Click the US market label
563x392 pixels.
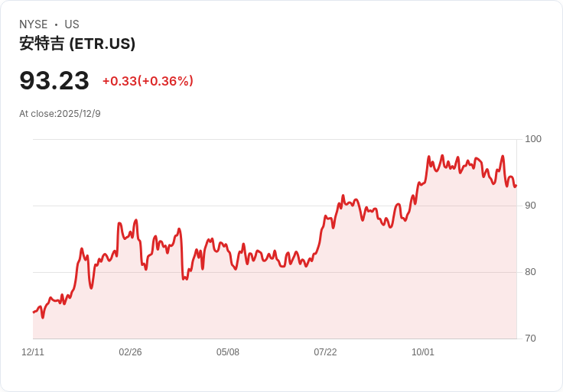tap(72, 24)
